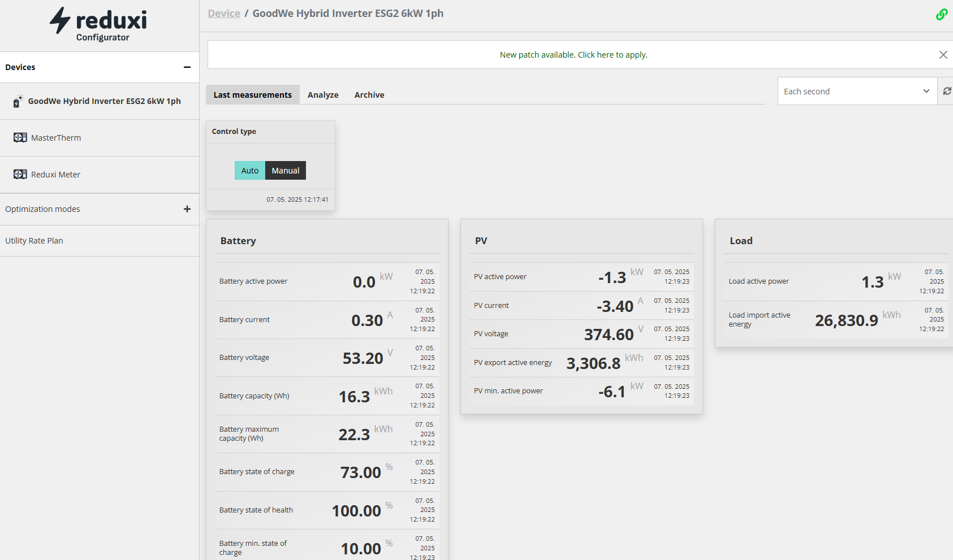Open the Each second interval dropdown

[857, 91]
